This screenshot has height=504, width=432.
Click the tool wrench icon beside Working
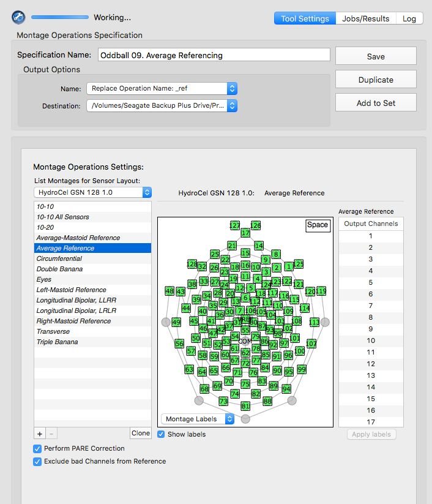click(x=18, y=17)
